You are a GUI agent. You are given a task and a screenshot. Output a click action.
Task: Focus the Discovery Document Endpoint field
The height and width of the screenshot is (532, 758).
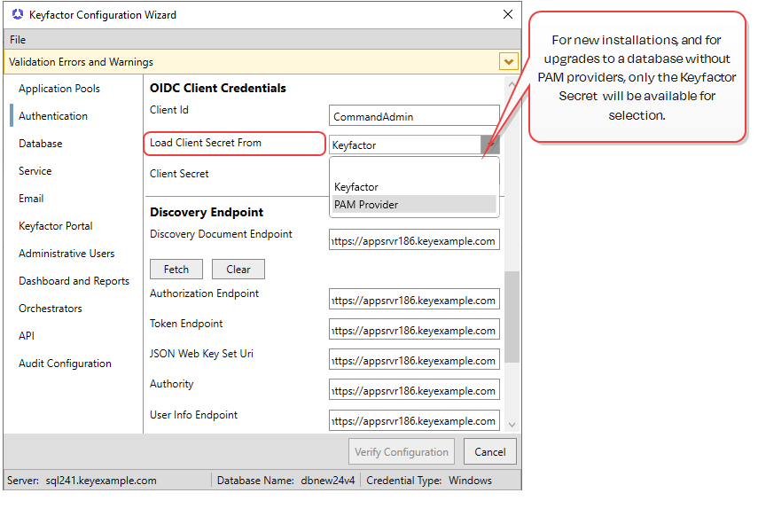(414, 240)
